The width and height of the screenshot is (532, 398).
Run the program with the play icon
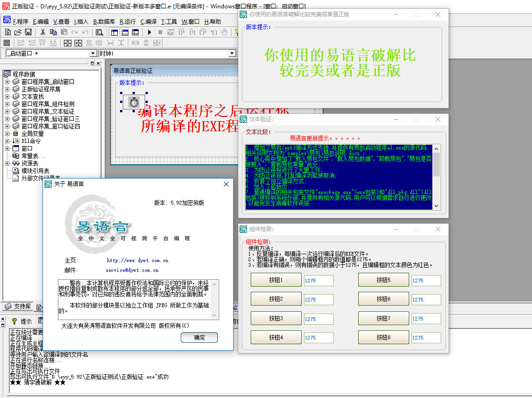pyautogui.click(x=150, y=32)
